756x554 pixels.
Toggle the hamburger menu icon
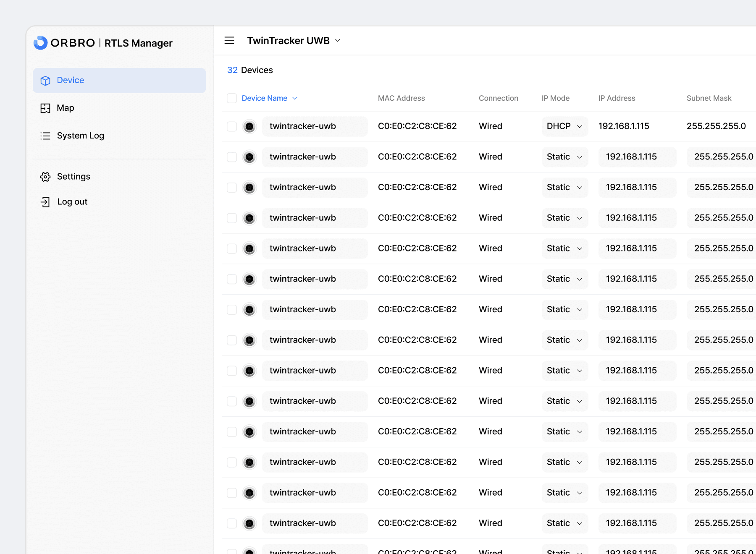229,41
